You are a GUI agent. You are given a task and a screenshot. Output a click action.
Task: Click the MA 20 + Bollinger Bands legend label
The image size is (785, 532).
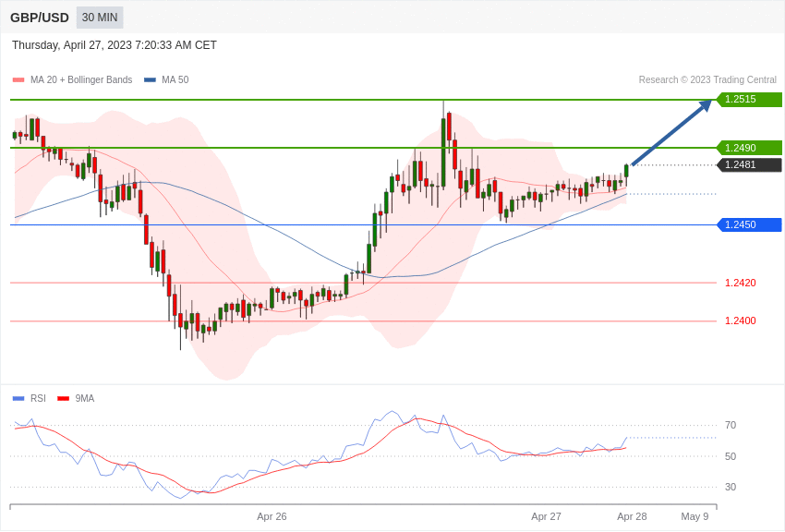(81, 80)
